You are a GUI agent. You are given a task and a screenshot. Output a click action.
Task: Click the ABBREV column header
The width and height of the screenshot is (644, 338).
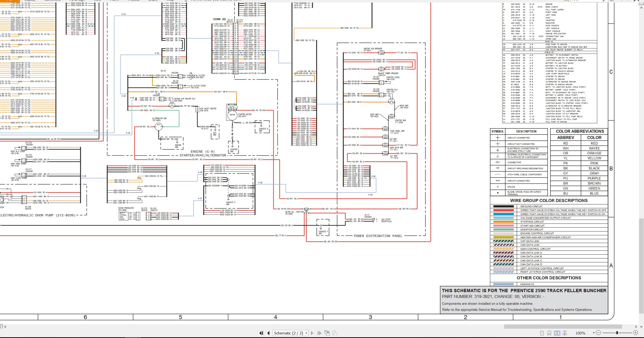(x=566, y=138)
